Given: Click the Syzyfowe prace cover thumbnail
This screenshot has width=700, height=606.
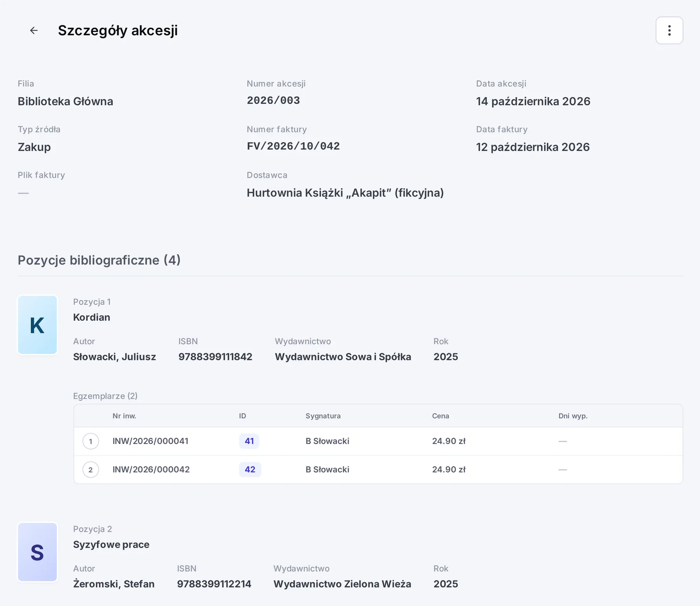Looking at the screenshot, I should pyautogui.click(x=37, y=552).
